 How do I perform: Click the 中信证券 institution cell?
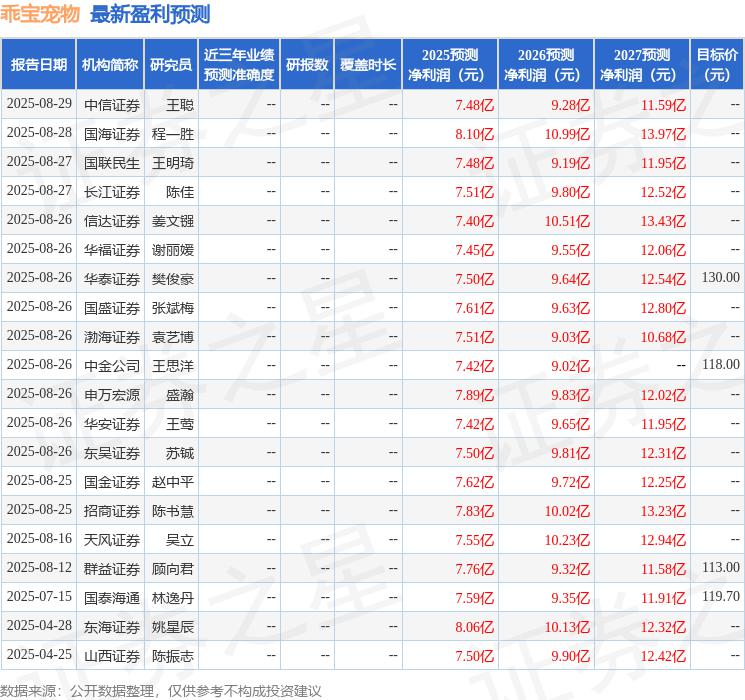[112, 105]
